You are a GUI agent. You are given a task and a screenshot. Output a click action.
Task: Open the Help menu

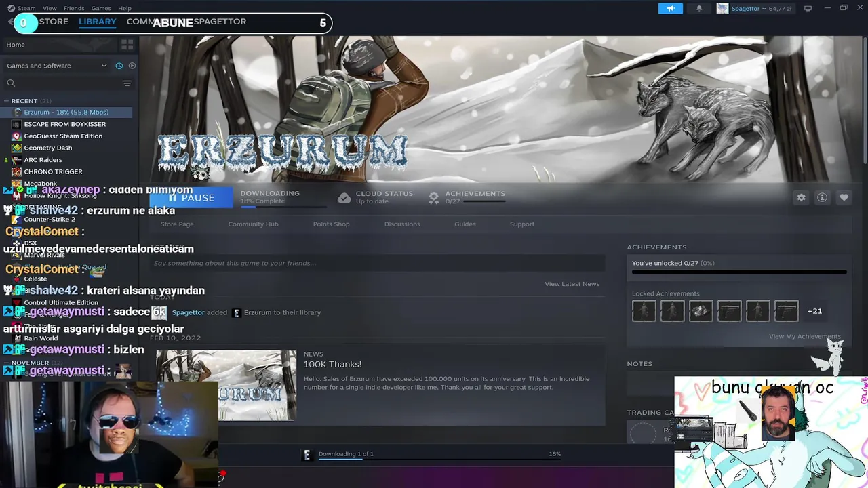click(x=125, y=8)
